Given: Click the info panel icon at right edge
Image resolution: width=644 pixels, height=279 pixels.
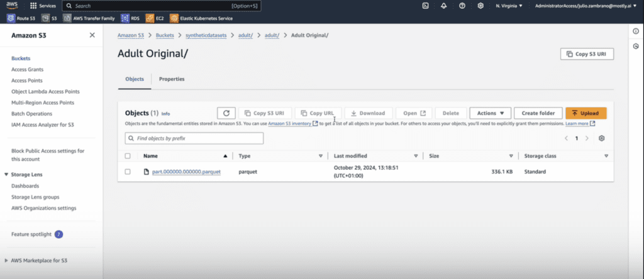Looking at the screenshot, I should click(x=636, y=31).
